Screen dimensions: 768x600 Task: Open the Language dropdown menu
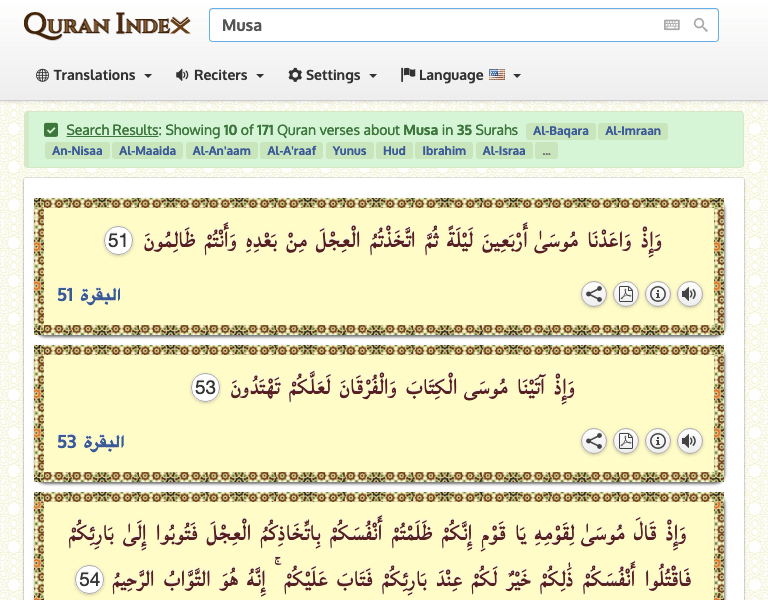tap(460, 75)
